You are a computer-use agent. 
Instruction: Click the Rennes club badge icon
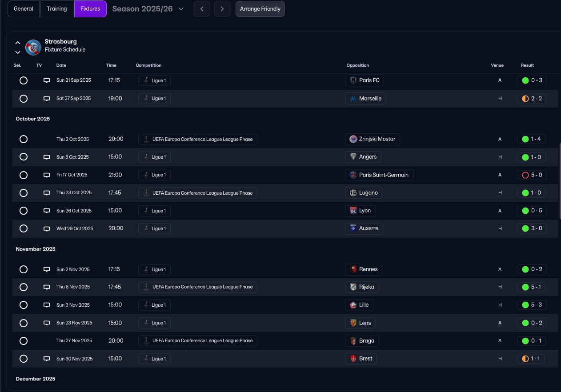point(353,269)
